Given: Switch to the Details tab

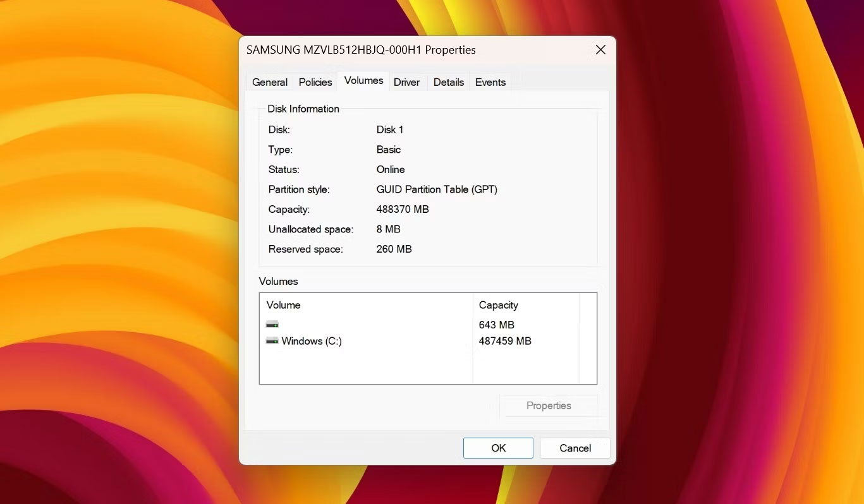Looking at the screenshot, I should pyautogui.click(x=449, y=82).
